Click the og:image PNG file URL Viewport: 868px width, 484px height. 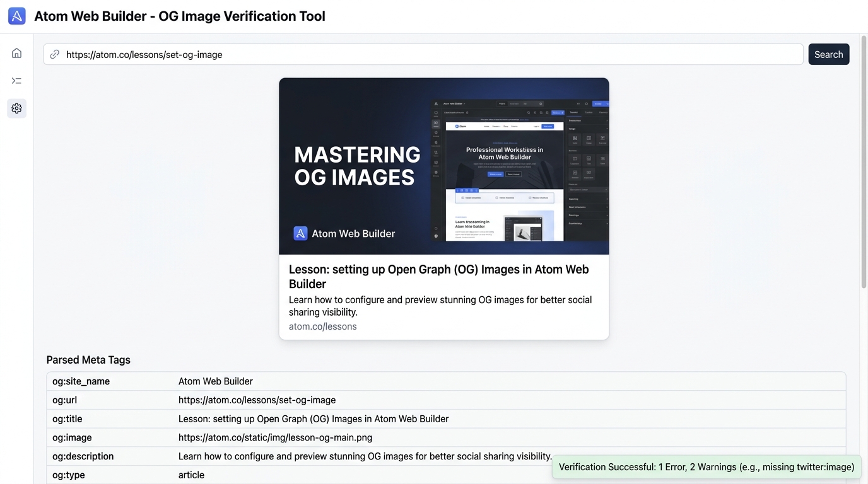click(275, 437)
